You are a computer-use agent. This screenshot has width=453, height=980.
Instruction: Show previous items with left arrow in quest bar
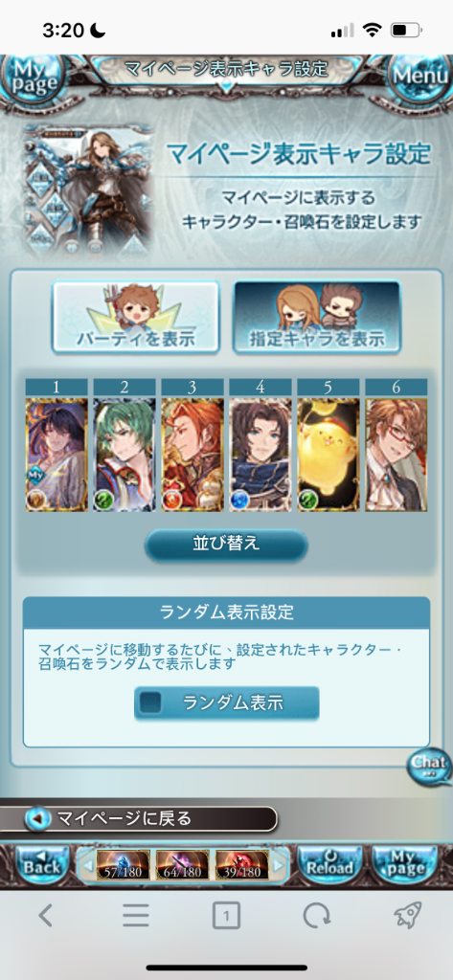pyautogui.click(x=87, y=865)
